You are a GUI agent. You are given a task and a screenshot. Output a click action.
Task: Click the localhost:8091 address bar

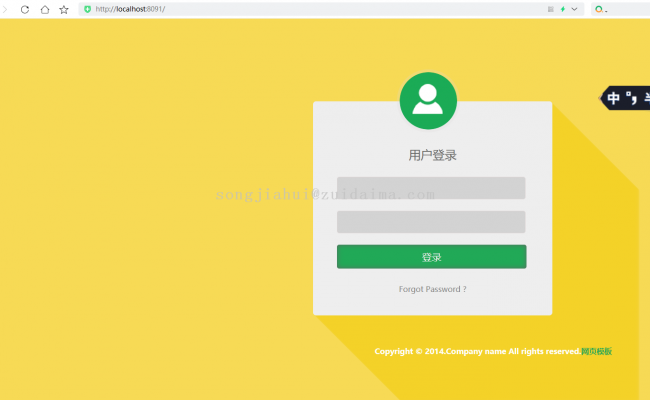[300, 9]
